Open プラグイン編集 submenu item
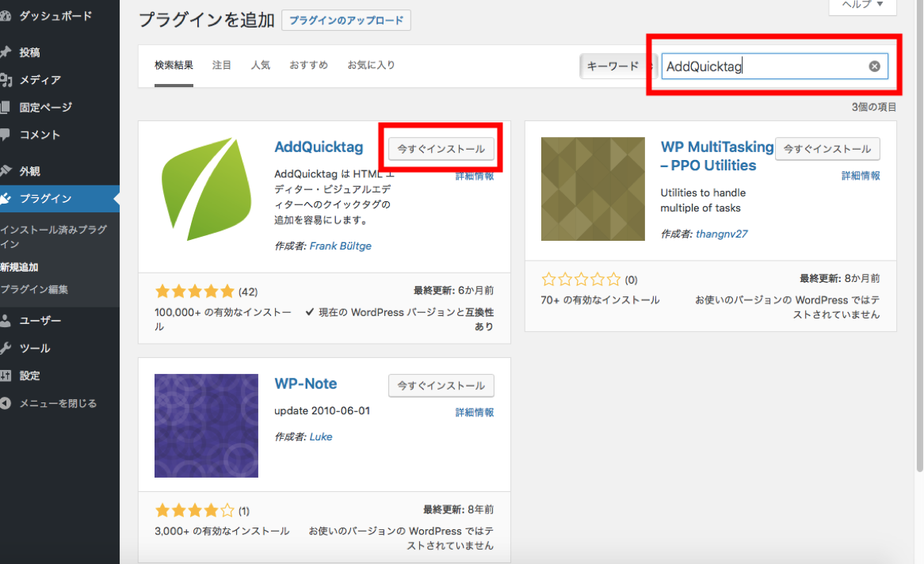 pyautogui.click(x=34, y=289)
